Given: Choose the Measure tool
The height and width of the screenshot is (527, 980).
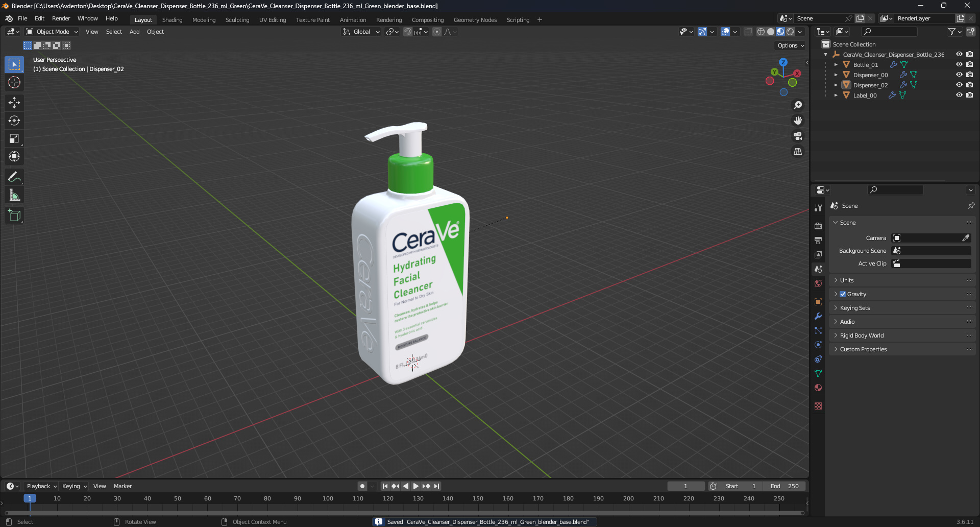Looking at the screenshot, I should click(x=14, y=195).
